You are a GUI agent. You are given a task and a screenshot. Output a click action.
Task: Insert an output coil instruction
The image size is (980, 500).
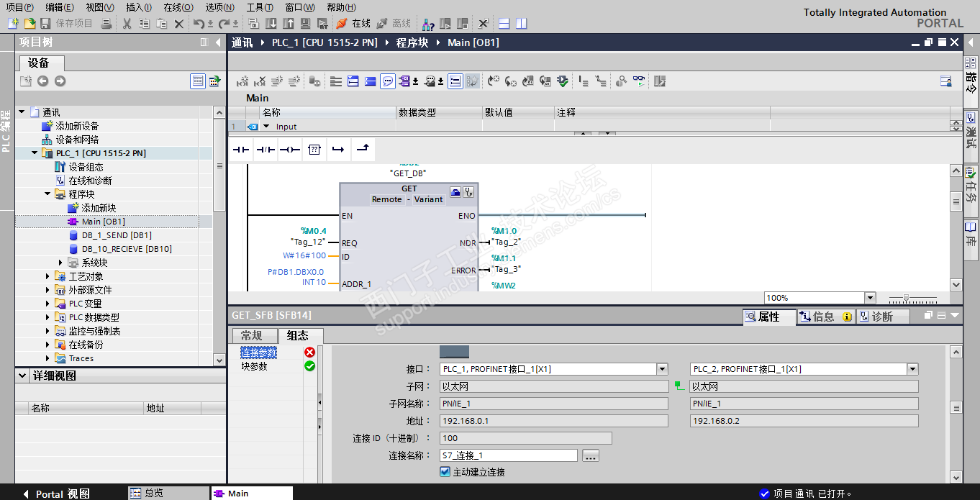tap(290, 150)
